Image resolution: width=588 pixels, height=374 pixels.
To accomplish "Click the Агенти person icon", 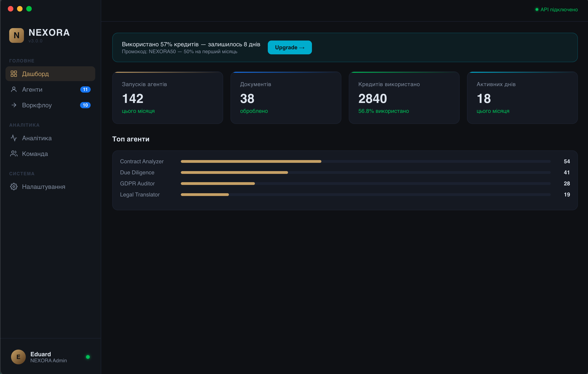I will click(x=14, y=89).
